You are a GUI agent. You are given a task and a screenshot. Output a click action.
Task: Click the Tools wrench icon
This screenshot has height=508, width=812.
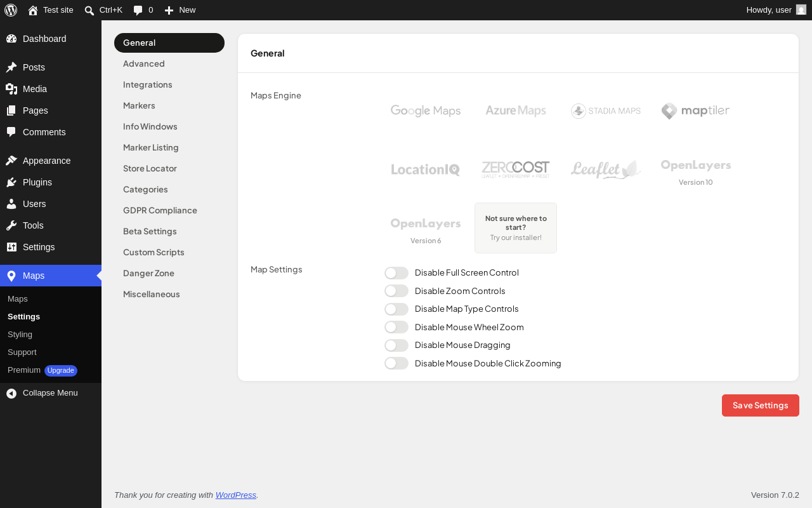(x=11, y=225)
